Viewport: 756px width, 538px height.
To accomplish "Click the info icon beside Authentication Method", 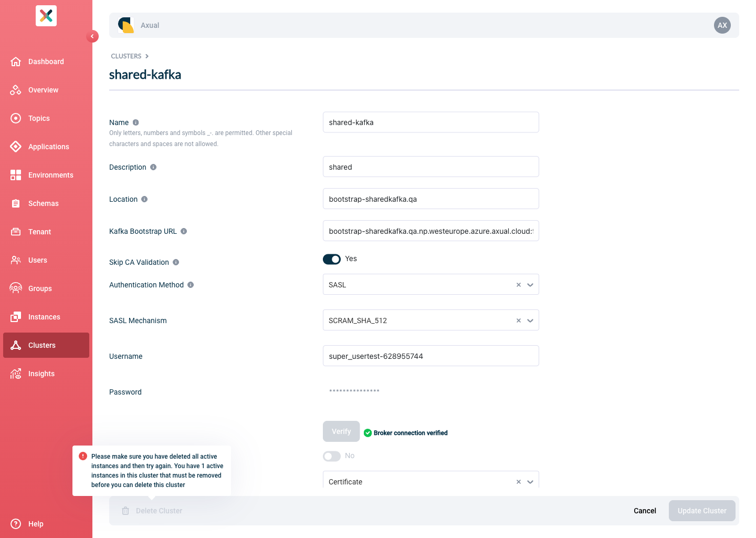I will point(191,285).
